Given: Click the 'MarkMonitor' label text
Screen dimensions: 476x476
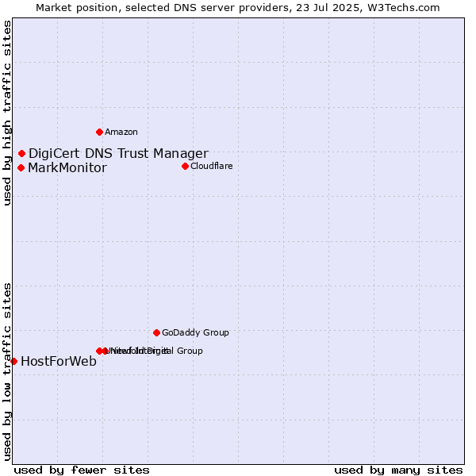Looking at the screenshot, I should coord(67,168).
